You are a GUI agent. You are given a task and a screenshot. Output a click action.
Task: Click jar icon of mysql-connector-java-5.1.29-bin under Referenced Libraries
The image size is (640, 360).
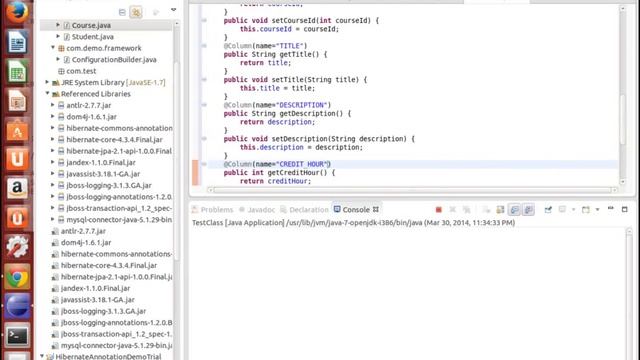(x=61, y=220)
